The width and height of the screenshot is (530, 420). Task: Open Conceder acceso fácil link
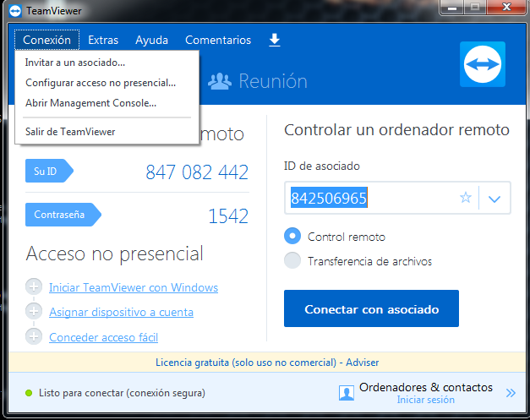pos(103,337)
